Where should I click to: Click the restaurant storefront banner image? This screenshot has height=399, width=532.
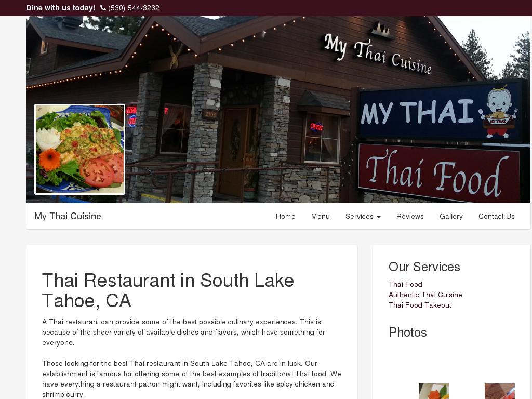pyautogui.click(x=278, y=109)
